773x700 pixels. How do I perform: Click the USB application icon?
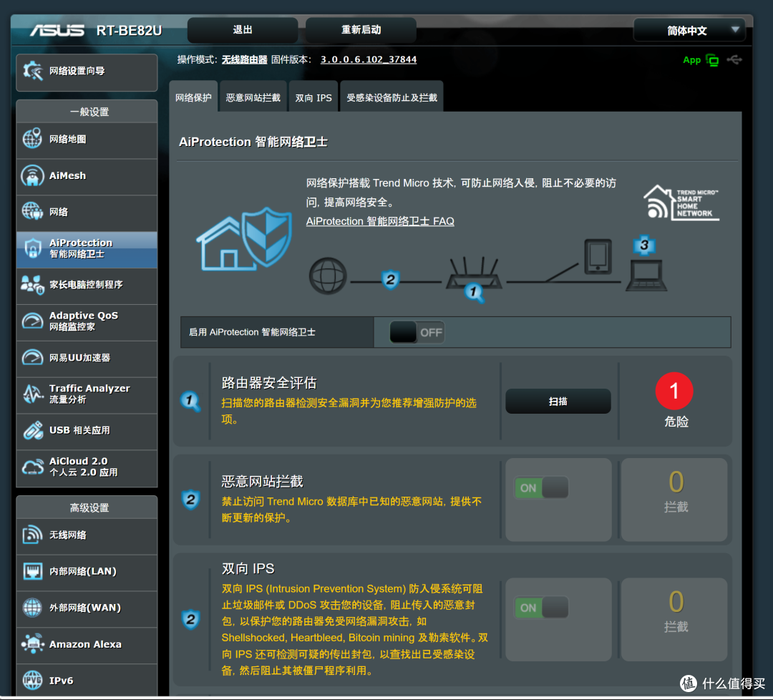tap(32, 430)
